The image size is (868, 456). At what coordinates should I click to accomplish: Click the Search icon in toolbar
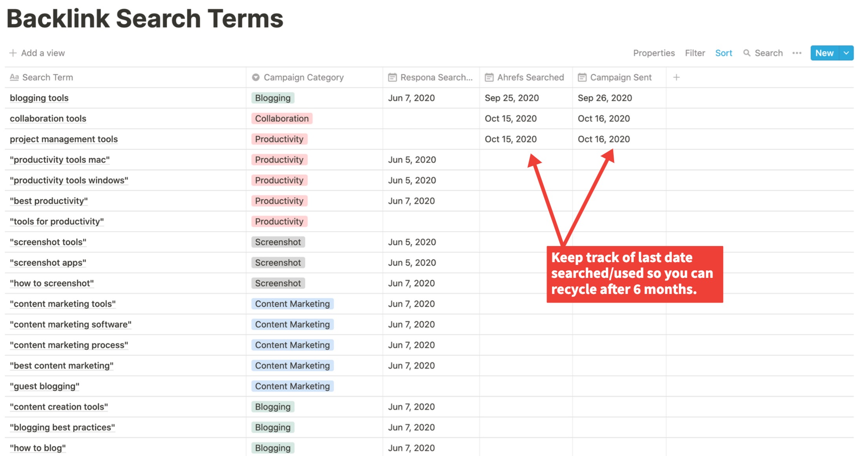tap(746, 53)
